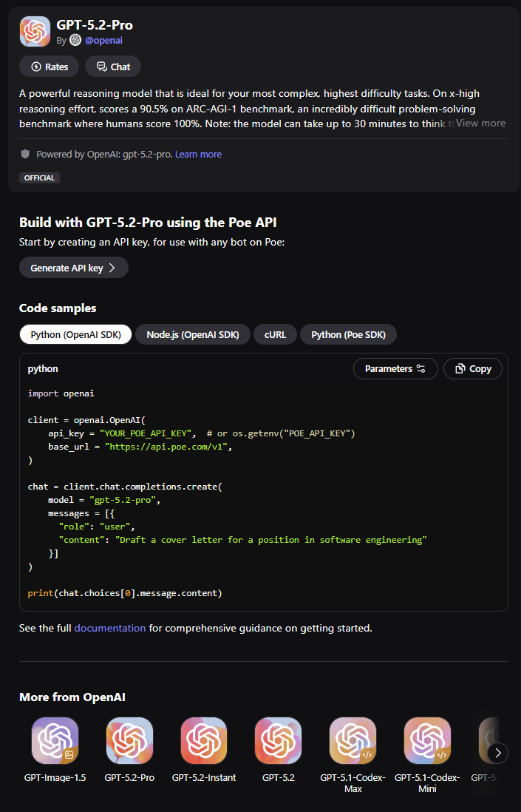Screen dimensions: 521x812
Task: Open the documentation link
Action: 109,628
